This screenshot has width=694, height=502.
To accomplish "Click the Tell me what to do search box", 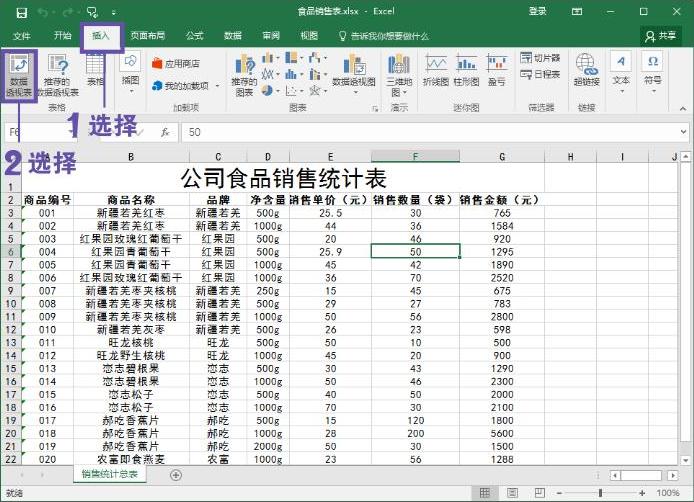I will coord(384,36).
